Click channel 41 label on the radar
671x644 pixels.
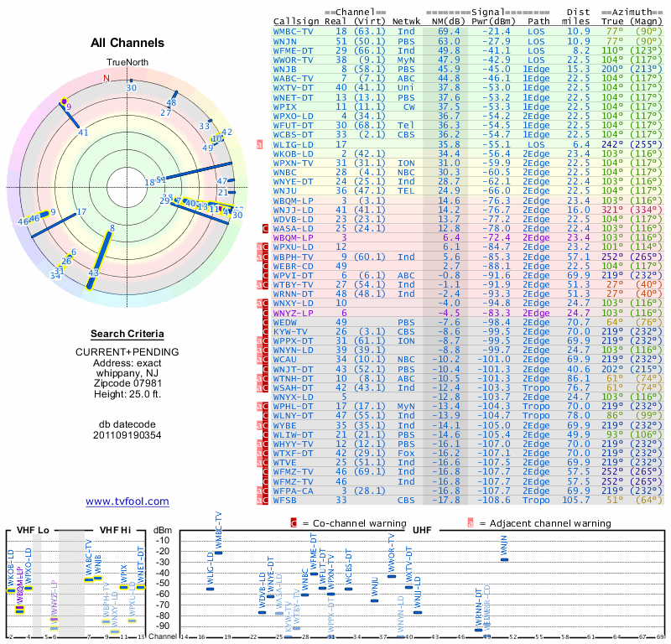point(83,132)
